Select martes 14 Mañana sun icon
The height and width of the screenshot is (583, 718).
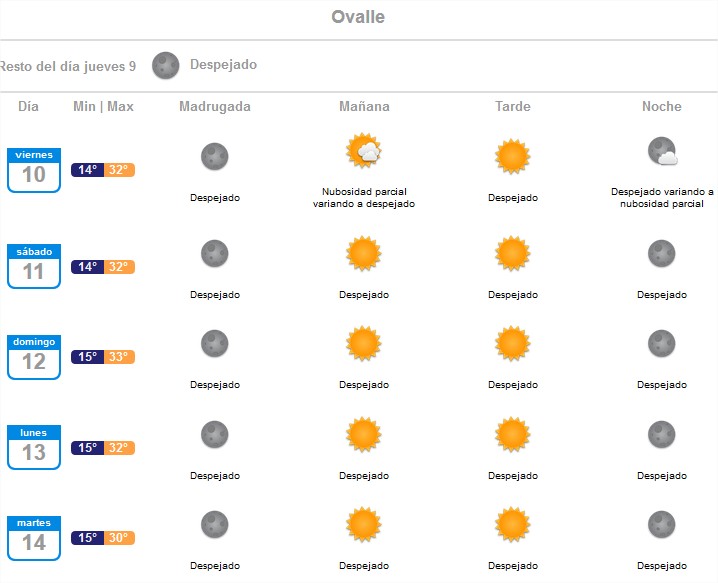coord(364,524)
